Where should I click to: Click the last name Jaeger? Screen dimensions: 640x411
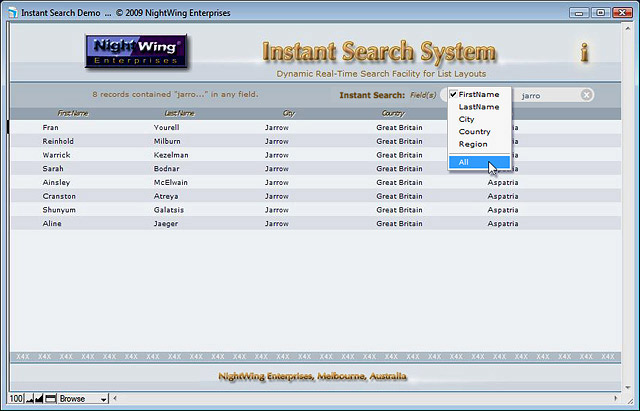tap(166, 224)
